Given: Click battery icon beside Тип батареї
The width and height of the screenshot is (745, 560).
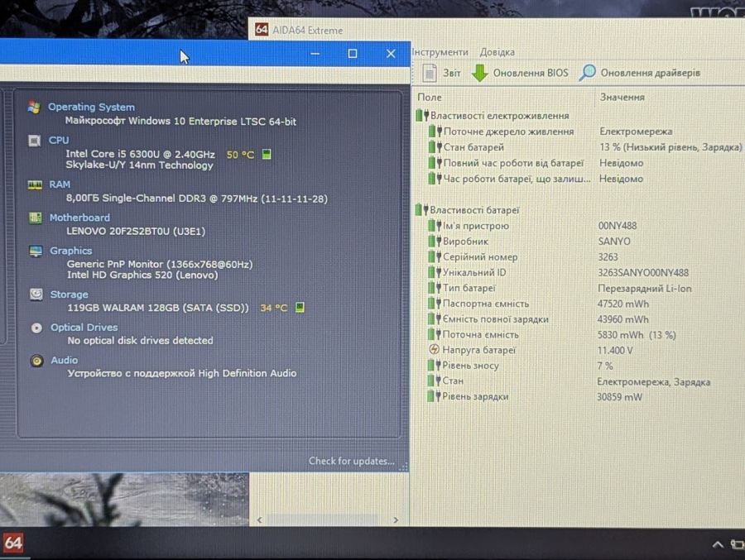Looking at the screenshot, I should point(435,287).
